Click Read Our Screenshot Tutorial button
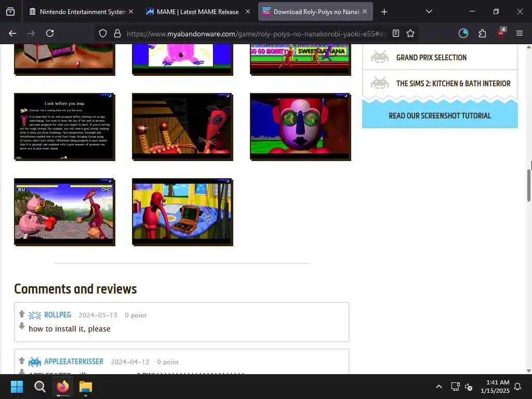 (440, 116)
